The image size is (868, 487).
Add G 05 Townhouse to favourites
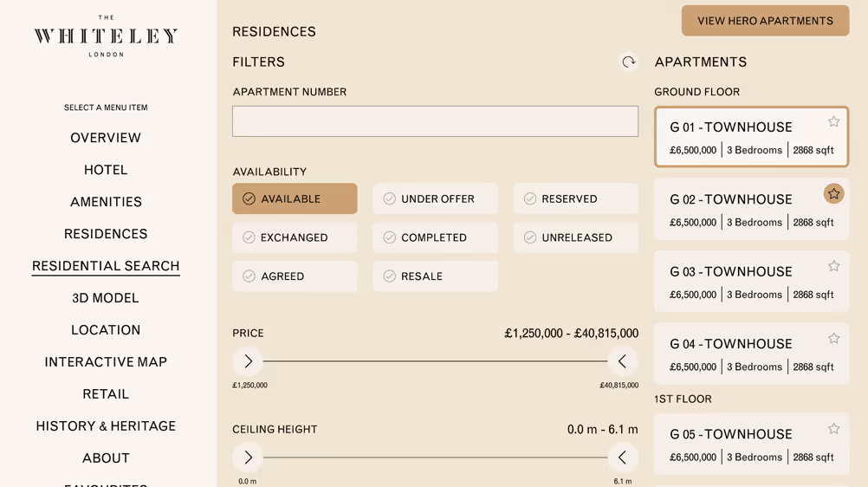tap(833, 429)
